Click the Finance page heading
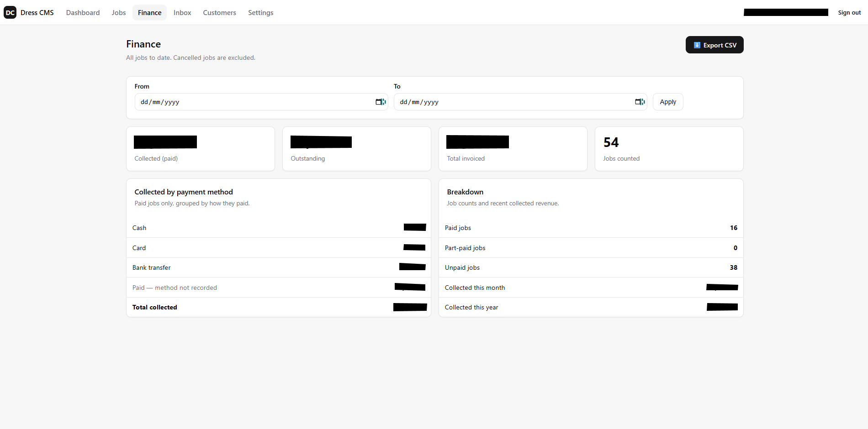Image resolution: width=868 pixels, height=429 pixels. pyautogui.click(x=143, y=44)
